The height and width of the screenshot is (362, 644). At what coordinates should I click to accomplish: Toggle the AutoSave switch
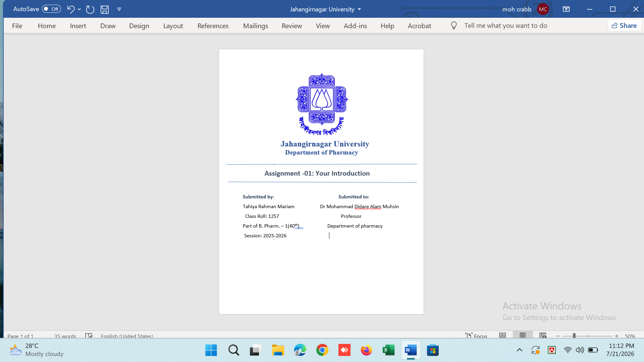point(51,9)
